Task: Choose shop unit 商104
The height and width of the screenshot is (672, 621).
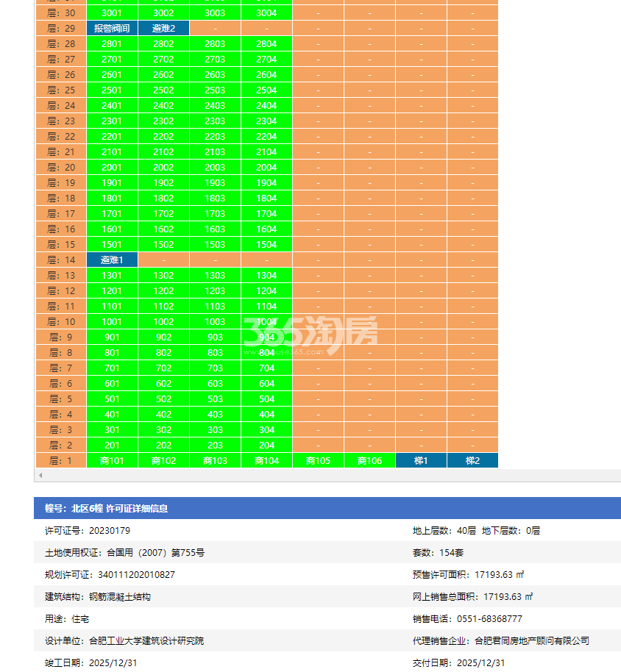Action: 267,460
